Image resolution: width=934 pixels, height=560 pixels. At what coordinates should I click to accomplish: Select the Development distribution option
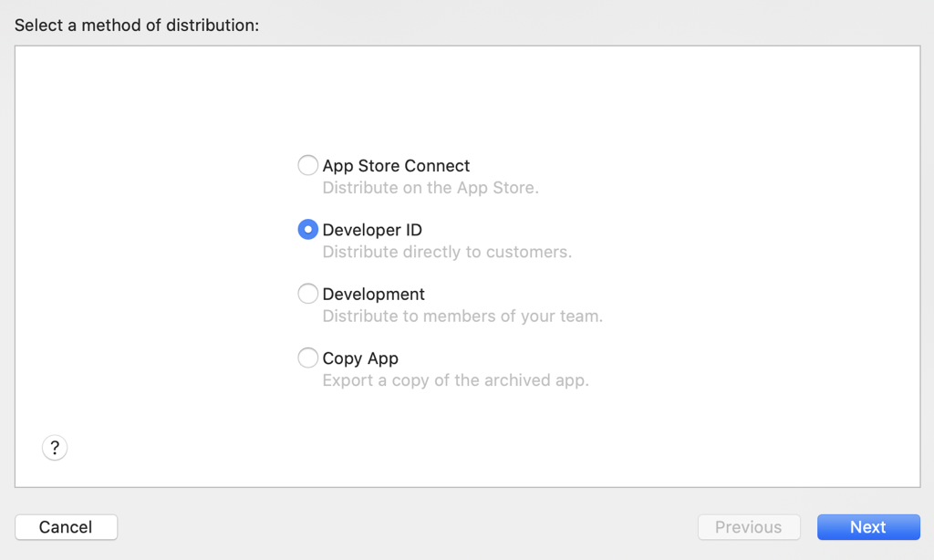[x=307, y=294]
